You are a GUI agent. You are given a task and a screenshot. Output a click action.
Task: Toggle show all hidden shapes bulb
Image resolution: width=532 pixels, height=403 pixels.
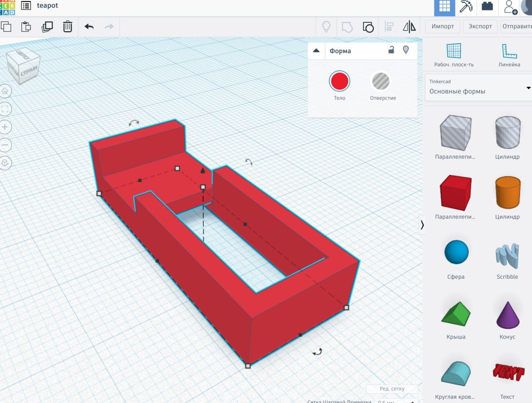point(326,27)
